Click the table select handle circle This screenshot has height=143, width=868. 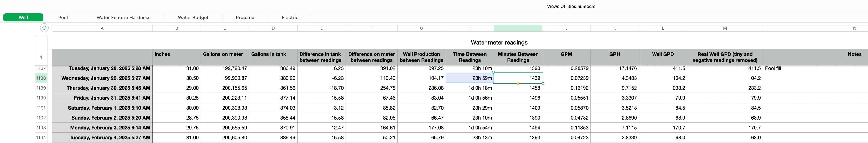(x=44, y=28)
